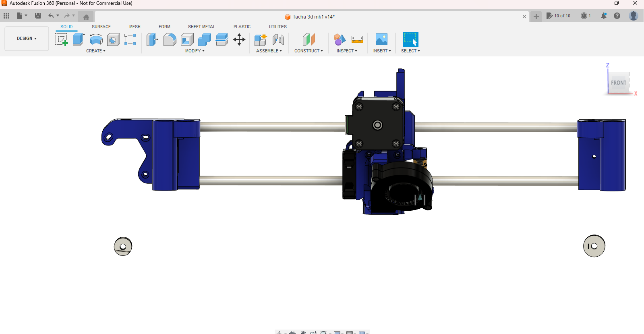Click the Joint tool icon
The height and width of the screenshot is (334, 644).
pos(278,39)
